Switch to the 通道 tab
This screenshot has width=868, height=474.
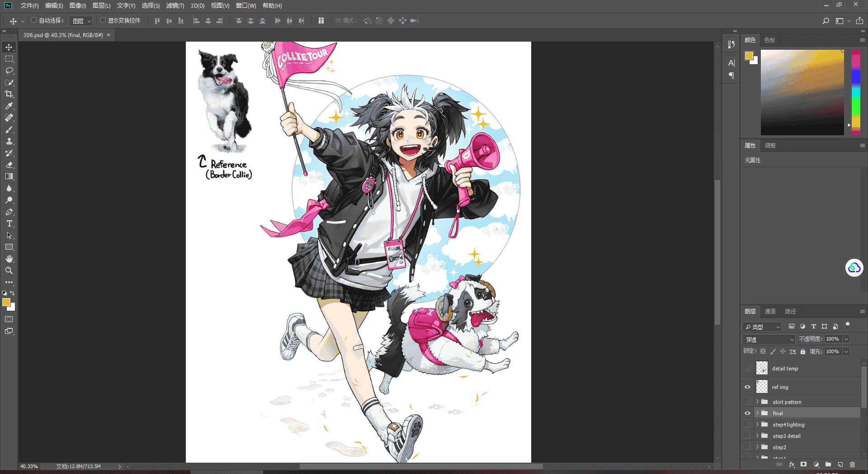tap(770, 311)
